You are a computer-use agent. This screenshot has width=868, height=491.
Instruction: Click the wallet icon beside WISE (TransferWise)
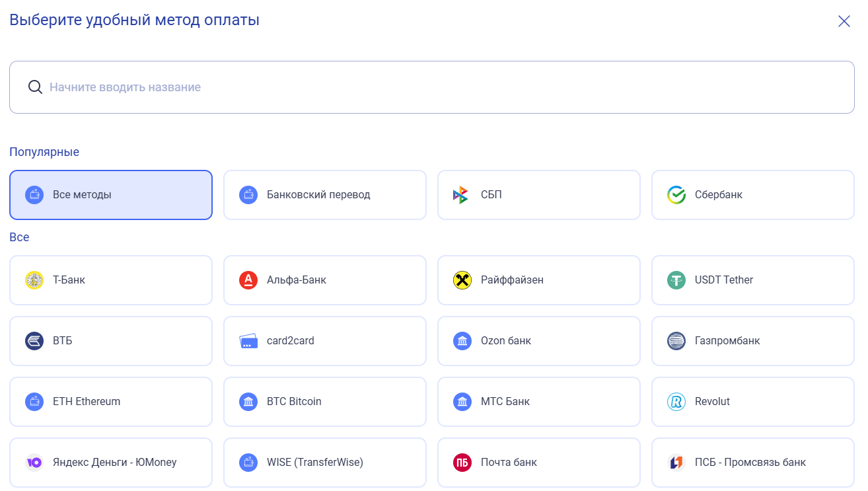[x=248, y=463]
